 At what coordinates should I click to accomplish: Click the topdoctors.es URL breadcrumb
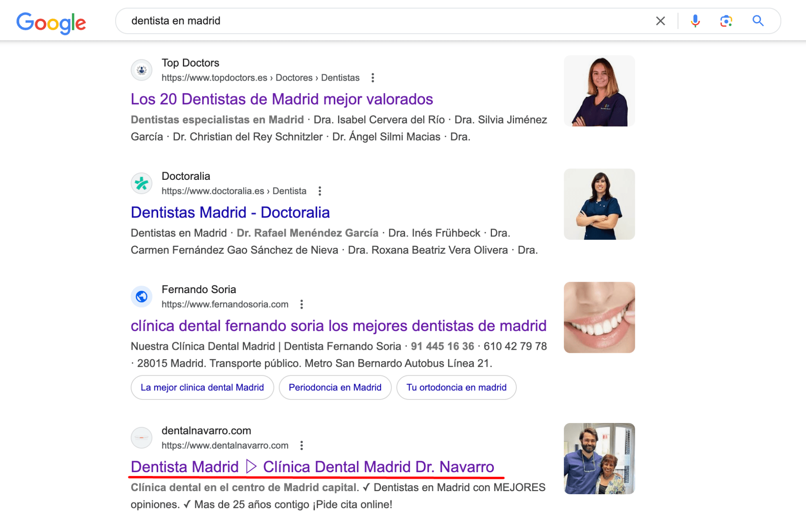pyautogui.click(x=261, y=78)
